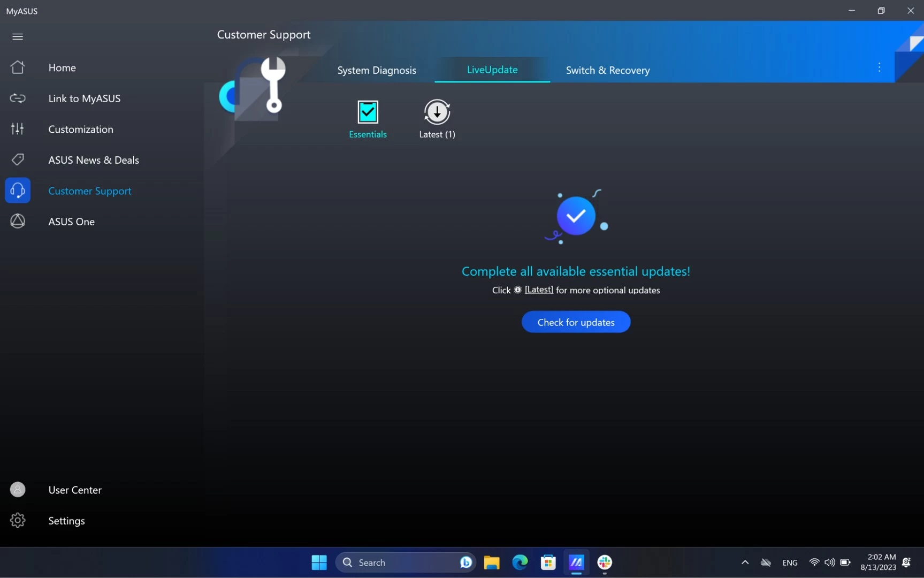Screen dimensions: 924x578
Task: Click the 'Complete all available essential updates!' message
Action: point(576,271)
